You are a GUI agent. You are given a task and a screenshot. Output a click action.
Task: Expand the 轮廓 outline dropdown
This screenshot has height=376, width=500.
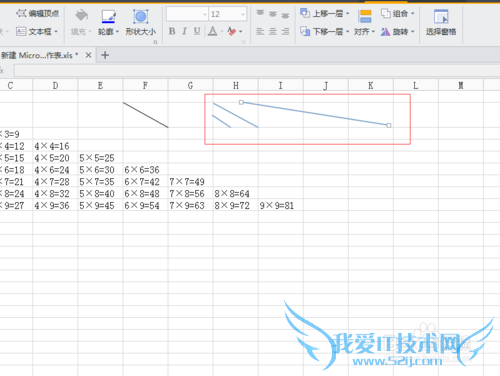[x=117, y=32]
